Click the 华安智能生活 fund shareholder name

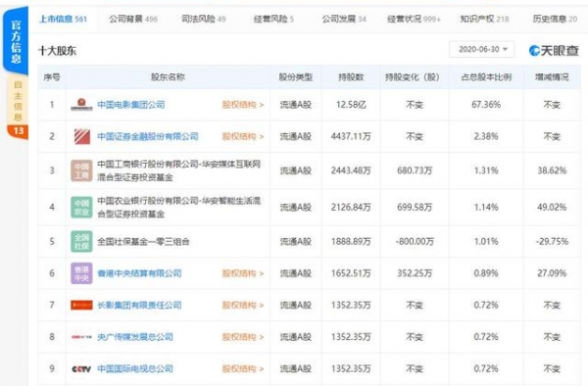tap(179, 208)
